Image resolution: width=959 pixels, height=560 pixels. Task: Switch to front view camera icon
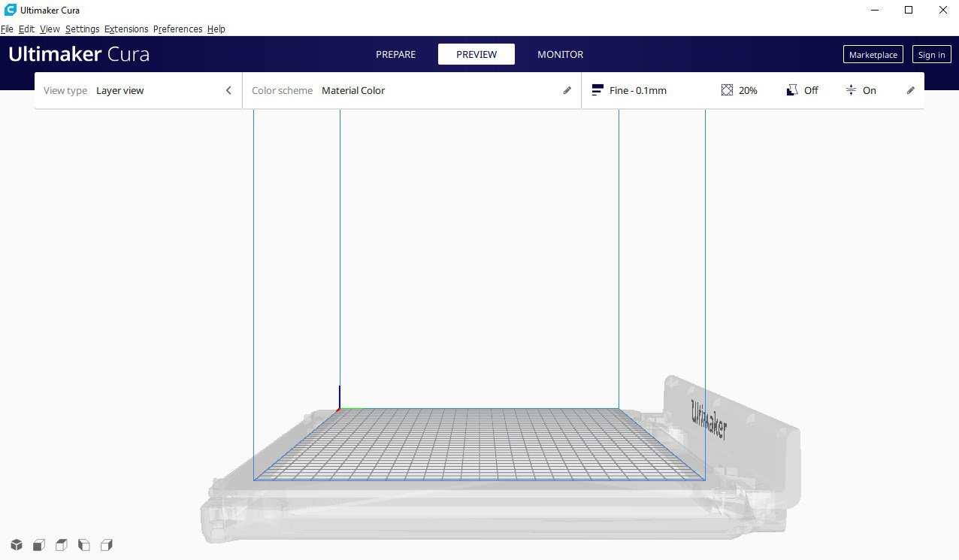point(39,544)
